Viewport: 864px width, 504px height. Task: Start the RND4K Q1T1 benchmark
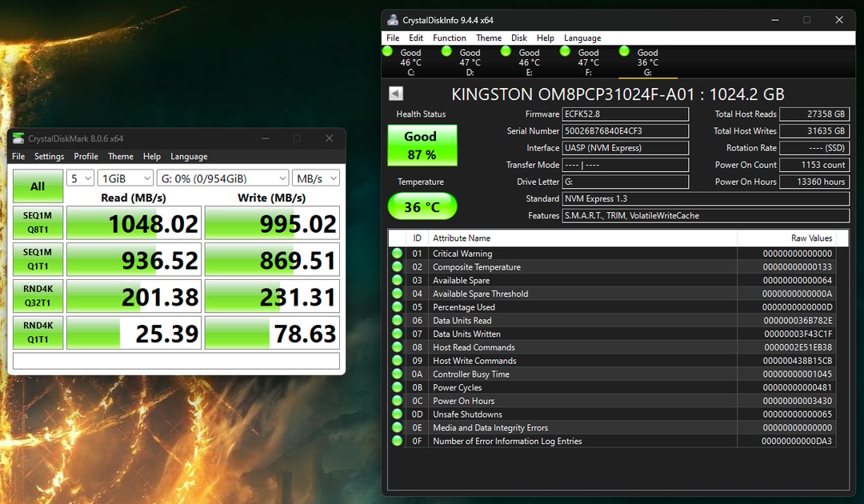(38, 332)
